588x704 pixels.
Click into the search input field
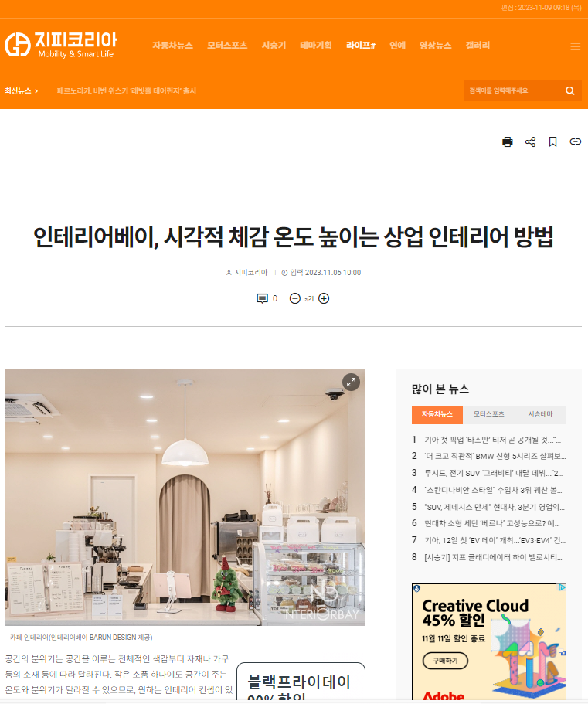coord(512,90)
